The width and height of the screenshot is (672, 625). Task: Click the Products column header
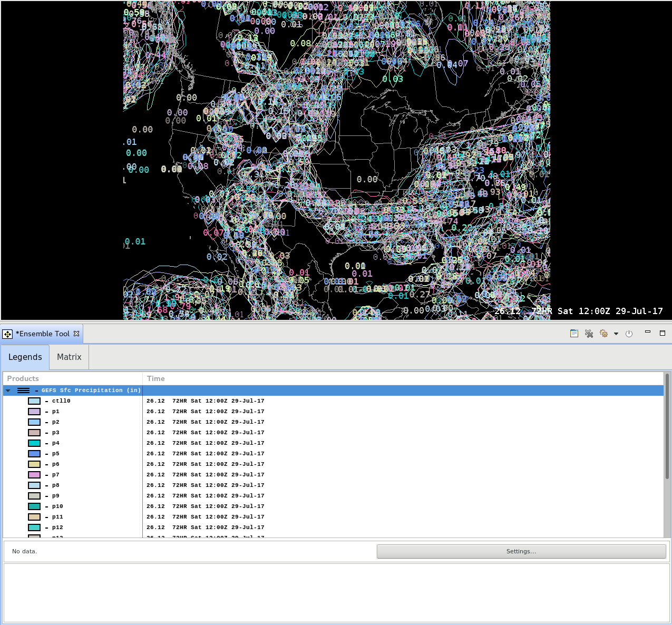coord(73,378)
